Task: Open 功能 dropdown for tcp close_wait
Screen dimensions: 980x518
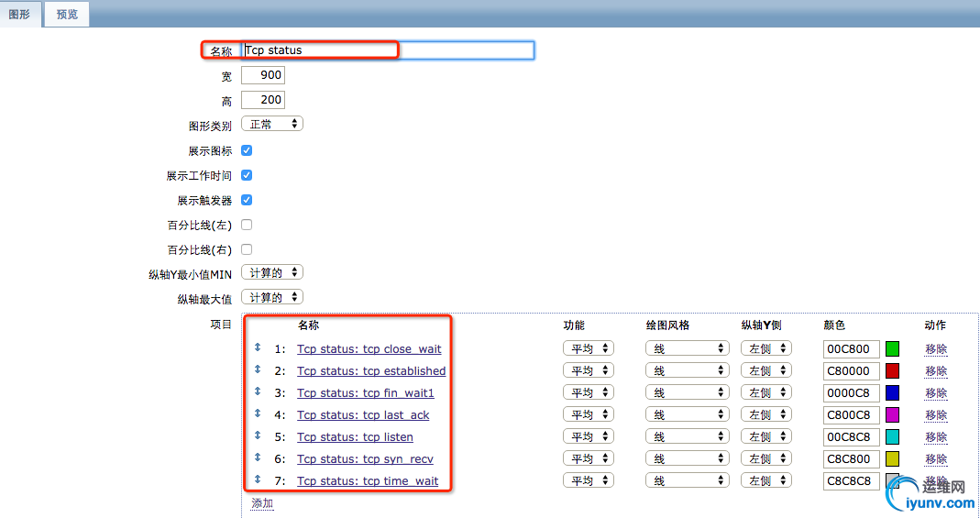Action: point(589,348)
